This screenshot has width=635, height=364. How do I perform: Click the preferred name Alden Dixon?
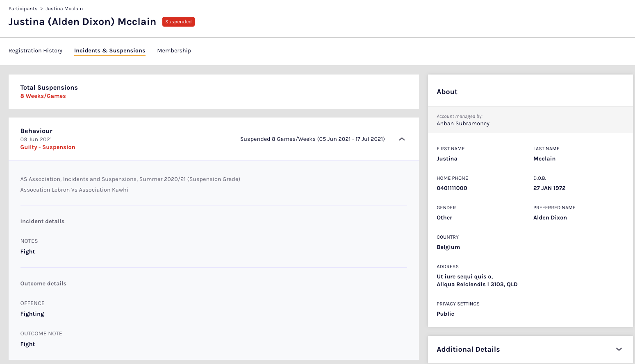point(550,218)
